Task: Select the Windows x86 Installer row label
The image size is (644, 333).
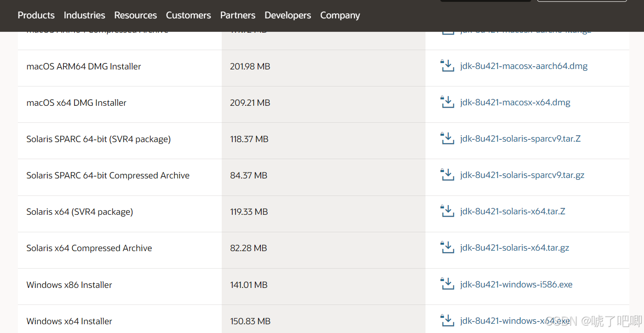Action: [69, 285]
